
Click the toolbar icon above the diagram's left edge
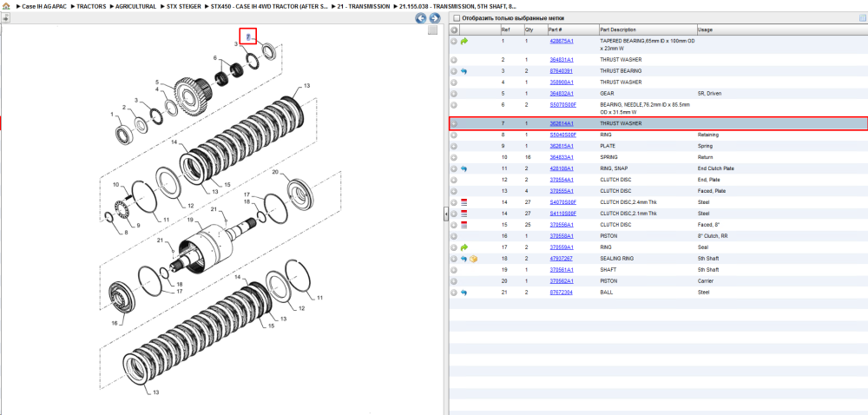[5, 17]
